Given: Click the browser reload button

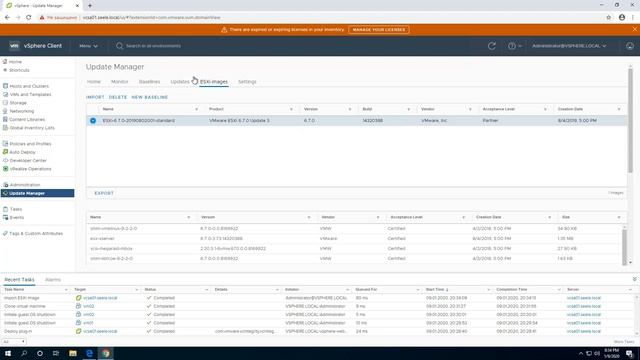Looking at the screenshot, I should 29,18.
